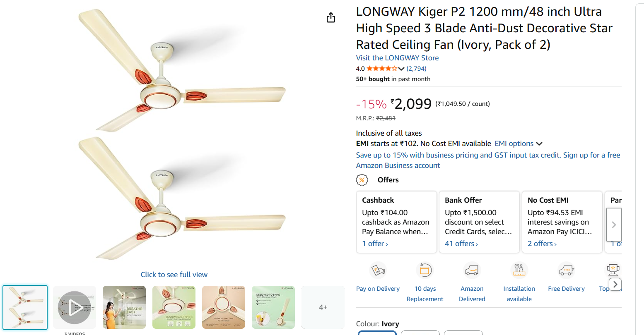The height and width of the screenshot is (335, 644).
Task: Click 'Click to see full view'
Action: tap(174, 274)
